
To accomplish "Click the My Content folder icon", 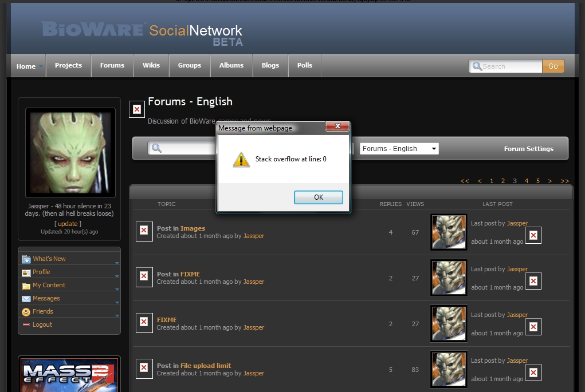I will pos(26,286).
